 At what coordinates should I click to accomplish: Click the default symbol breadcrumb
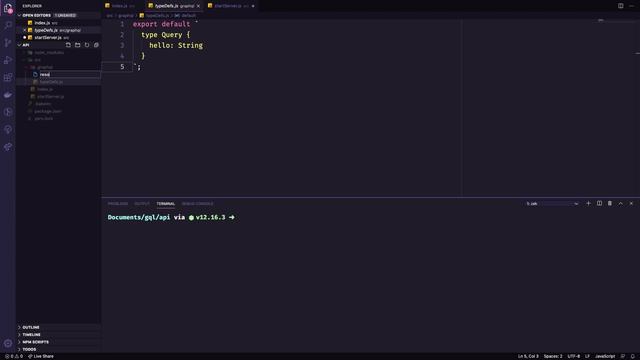pos(185,16)
